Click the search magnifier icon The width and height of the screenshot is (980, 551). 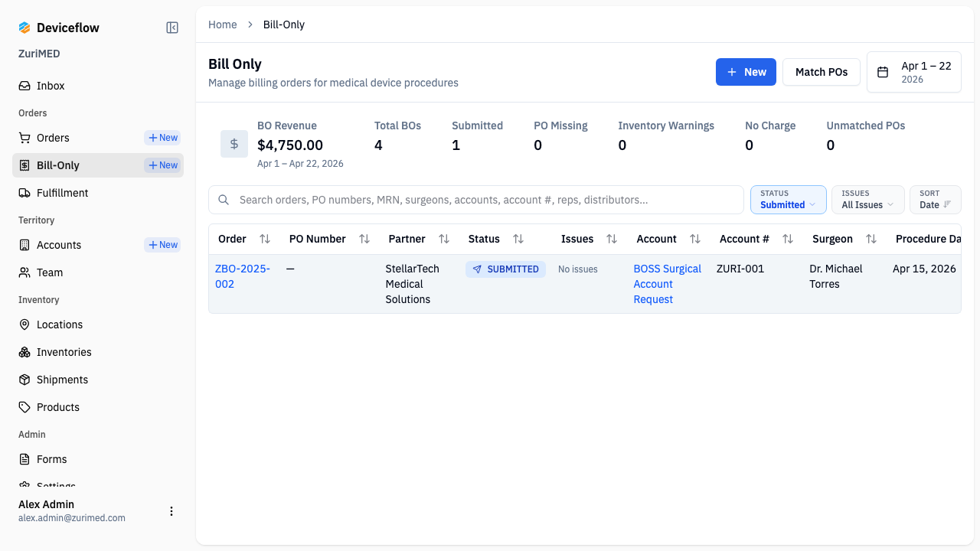click(224, 200)
